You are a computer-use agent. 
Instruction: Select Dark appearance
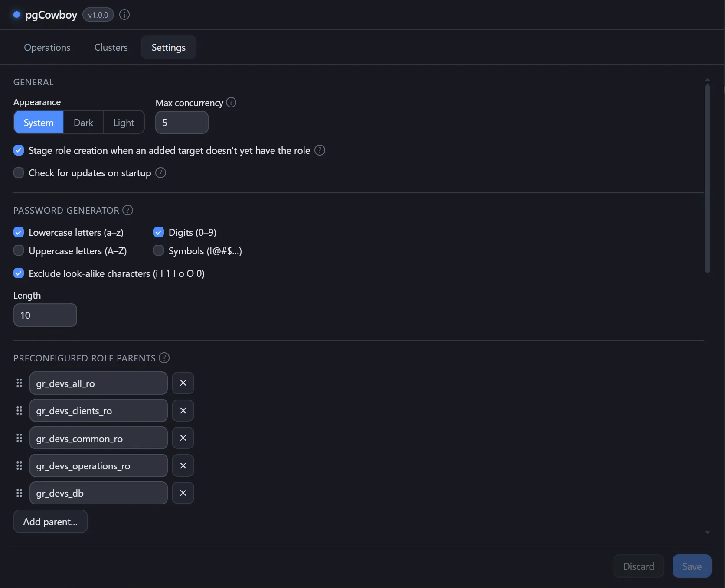(83, 123)
